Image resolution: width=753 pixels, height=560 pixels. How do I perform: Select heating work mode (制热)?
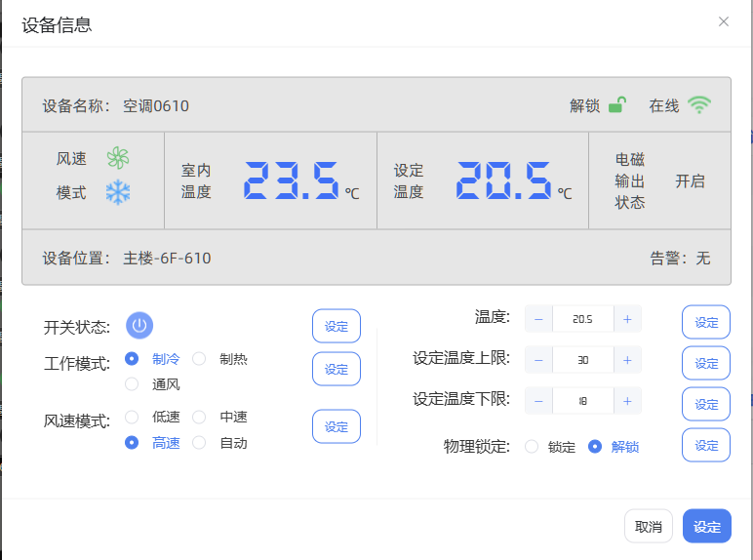(199, 359)
